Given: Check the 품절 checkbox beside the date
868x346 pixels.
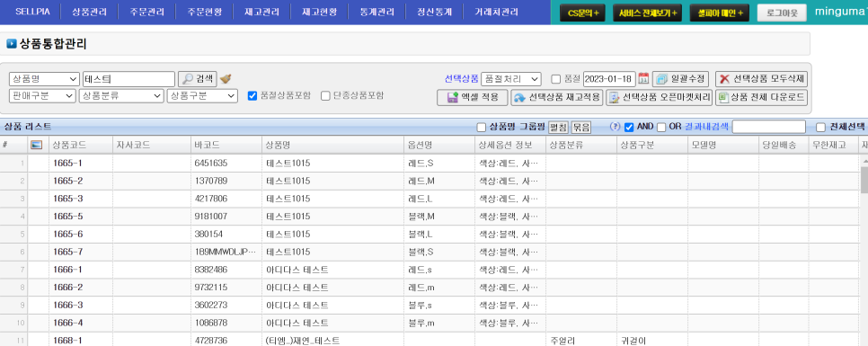Looking at the screenshot, I should tap(556, 79).
